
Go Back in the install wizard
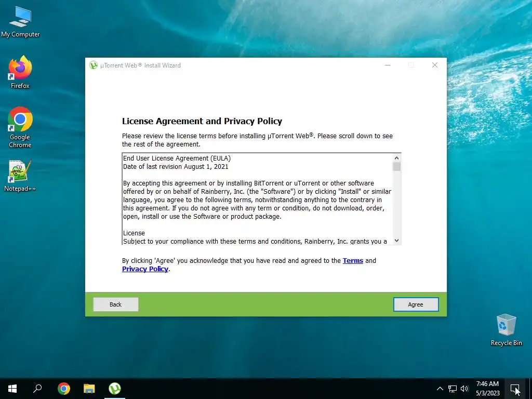click(x=115, y=304)
